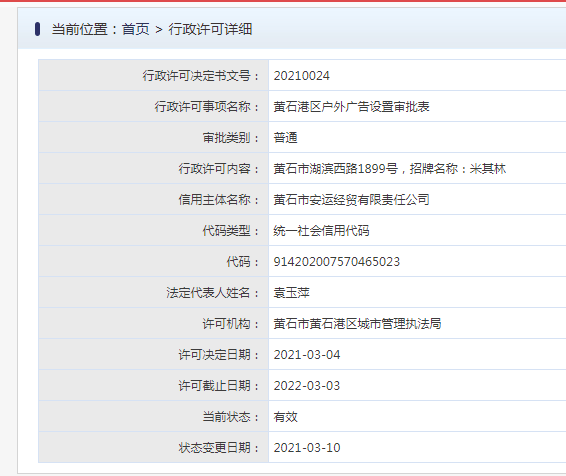Click the code type 统一社会信用代码 value

point(321,231)
